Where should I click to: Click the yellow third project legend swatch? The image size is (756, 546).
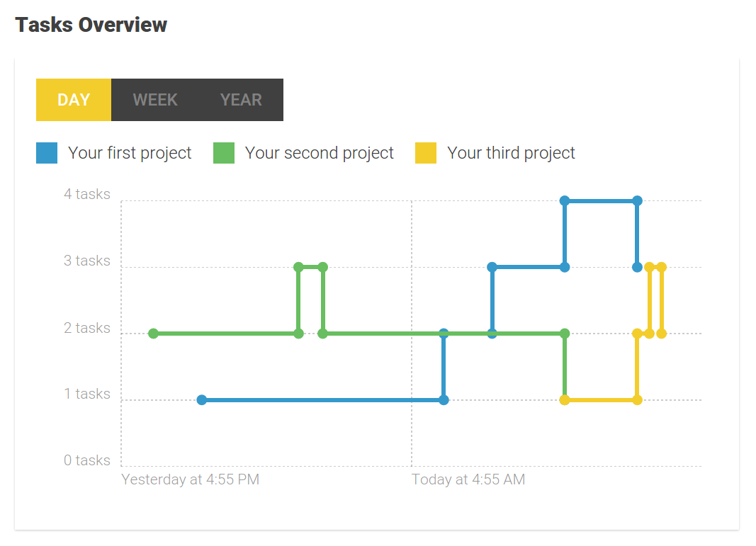(426, 153)
